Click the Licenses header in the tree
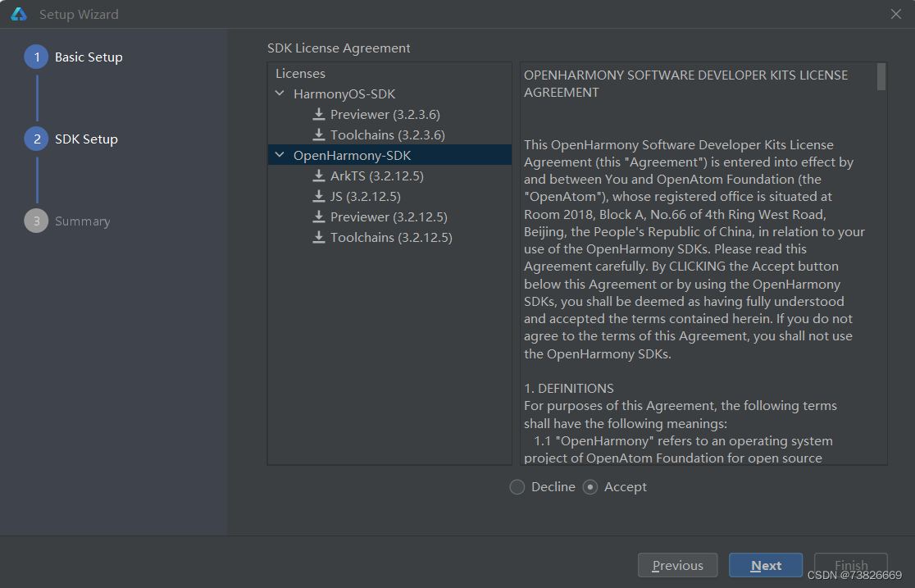The width and height of the screenshot is (915, 588). pyautogui.click(x=300, y=74)
